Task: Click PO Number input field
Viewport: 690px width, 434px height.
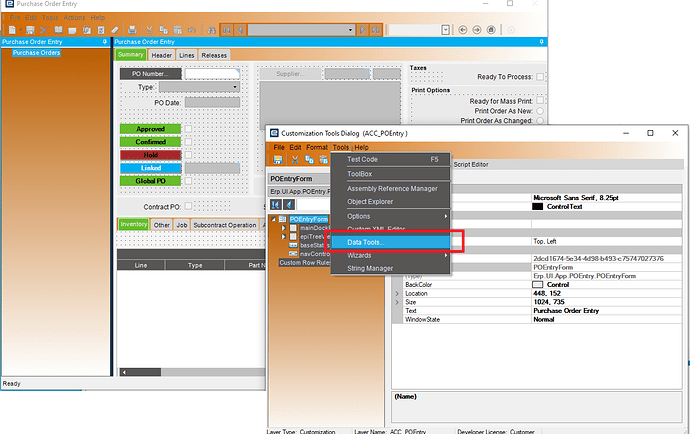Action: 212,74
